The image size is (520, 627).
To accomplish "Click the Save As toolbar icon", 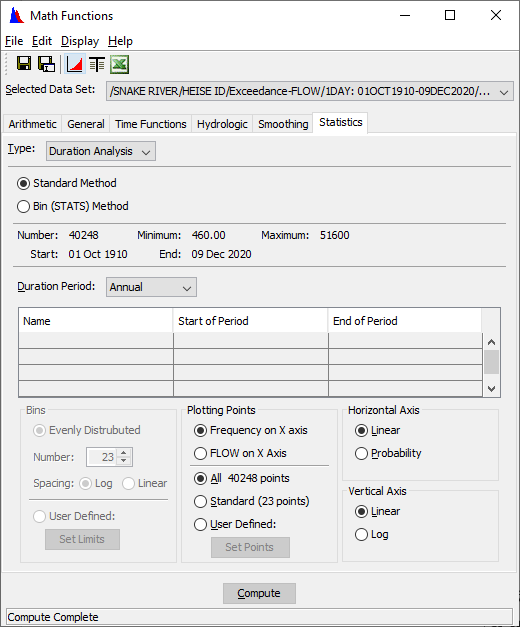I will [x=46, y=64].
